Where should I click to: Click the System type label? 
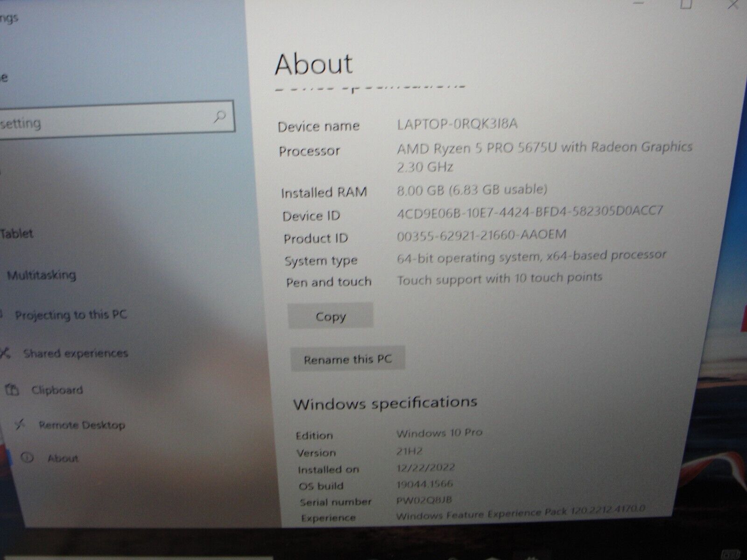pyautogui.click(x=321, y=261)
